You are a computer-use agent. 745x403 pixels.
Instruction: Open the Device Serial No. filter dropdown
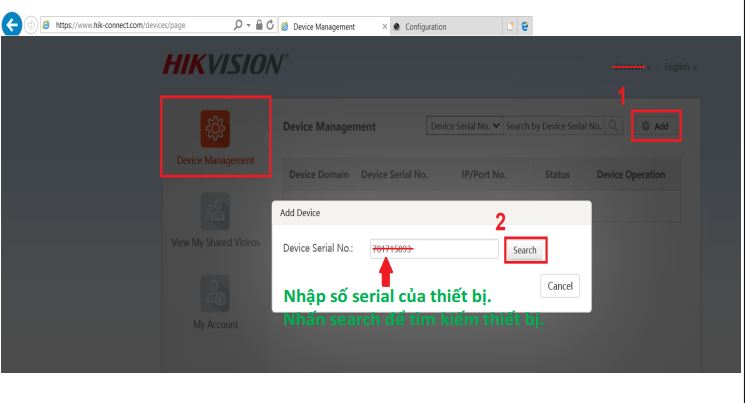(x=465, y=126)
